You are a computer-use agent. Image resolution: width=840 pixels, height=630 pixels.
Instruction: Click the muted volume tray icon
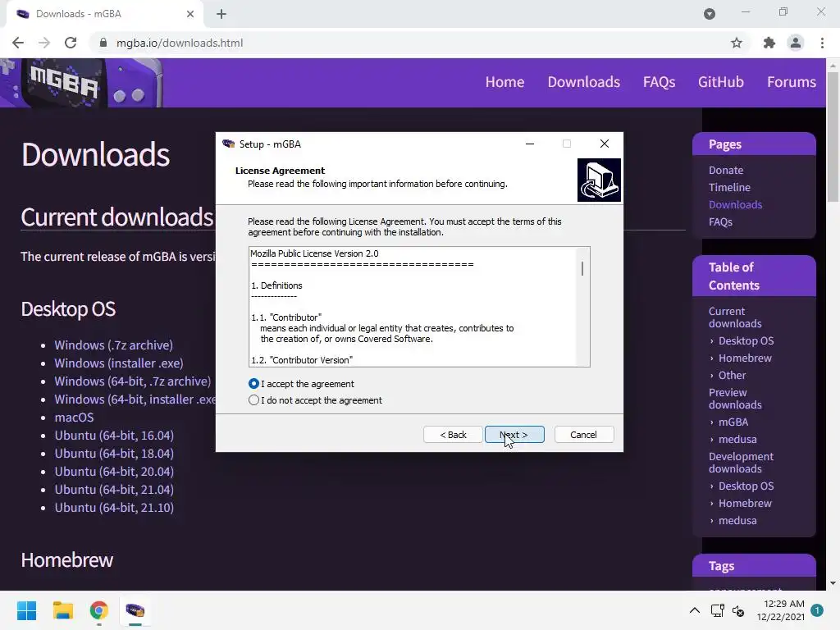coord(738,610)
